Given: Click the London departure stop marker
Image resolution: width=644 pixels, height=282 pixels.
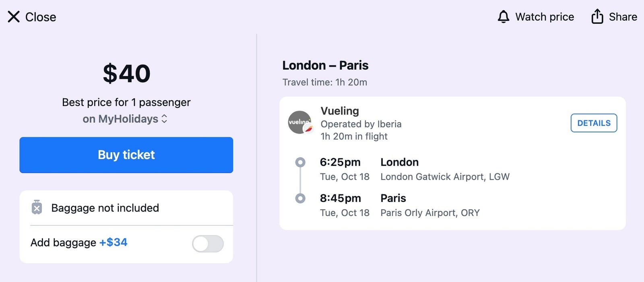Looking at the screenshot, I should coord(300,162).
